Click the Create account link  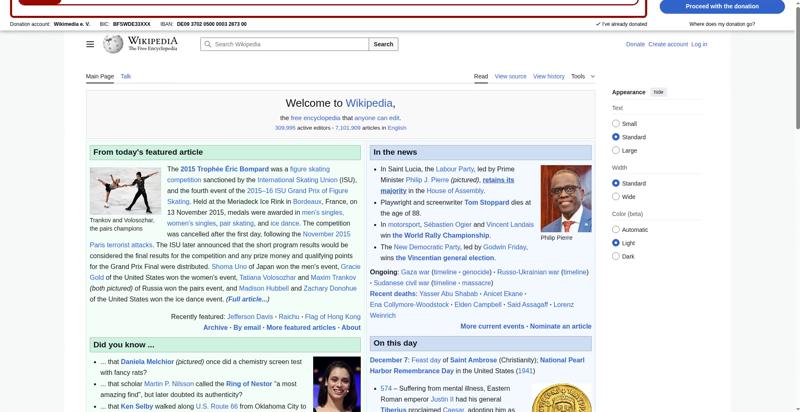[x=667, y=44]
